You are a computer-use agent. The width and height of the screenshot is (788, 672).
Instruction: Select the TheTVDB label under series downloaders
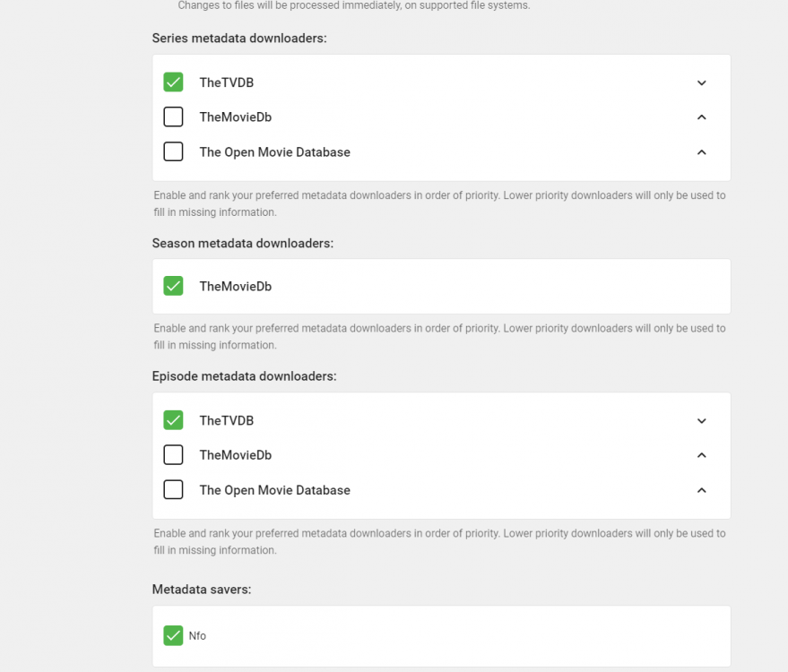point(227,82)
